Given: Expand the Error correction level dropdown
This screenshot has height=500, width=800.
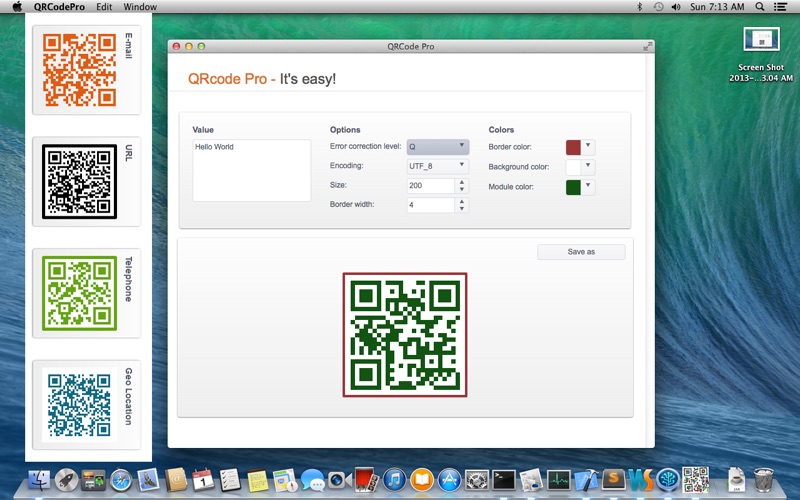Looking at the screenshot, I should pos(438,146).
